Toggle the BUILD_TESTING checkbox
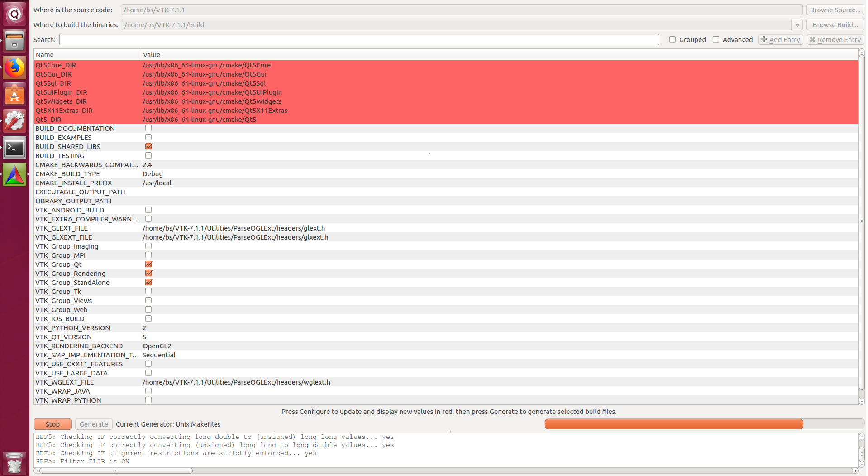Screen dimensions: 868x476 coord(148,155)
